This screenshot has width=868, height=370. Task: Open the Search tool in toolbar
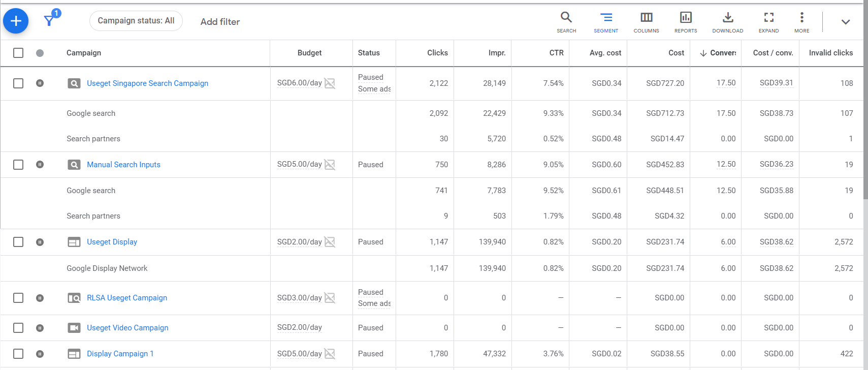(x=566, y=22)
